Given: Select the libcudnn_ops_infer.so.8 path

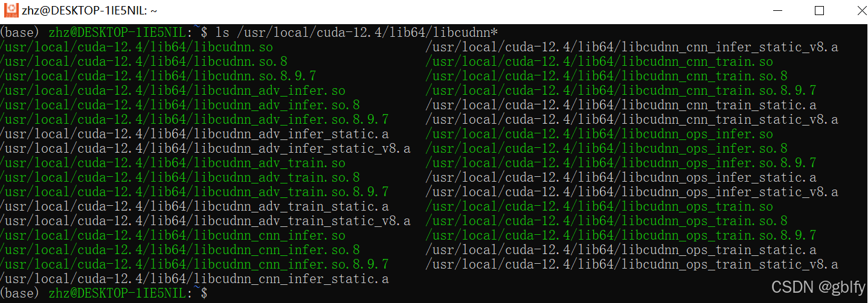Looking at the screenshot, I should [606, 148].
